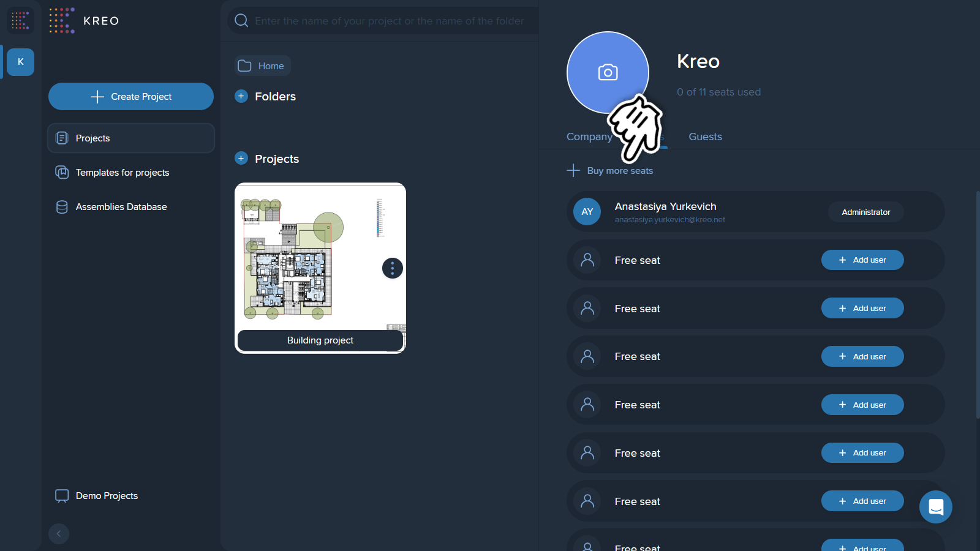Viewport: 980px width, 551px height.
Task: Click the AY user avatar
Action: coord(587,212)
